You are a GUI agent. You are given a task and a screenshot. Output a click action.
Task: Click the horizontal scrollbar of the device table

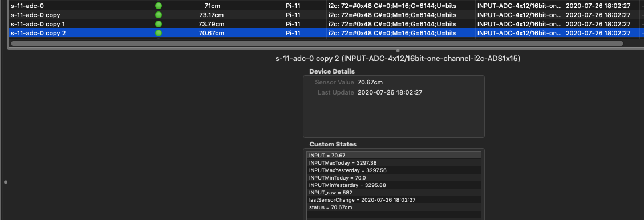[317, 43]
